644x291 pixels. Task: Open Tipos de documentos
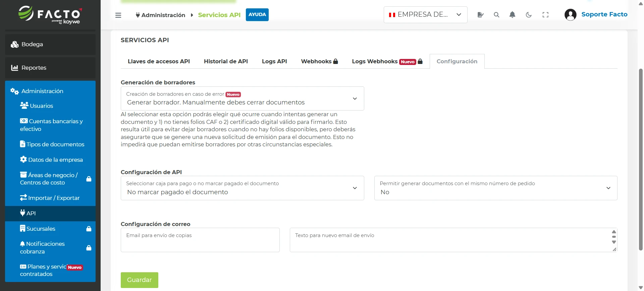[50, 144]
